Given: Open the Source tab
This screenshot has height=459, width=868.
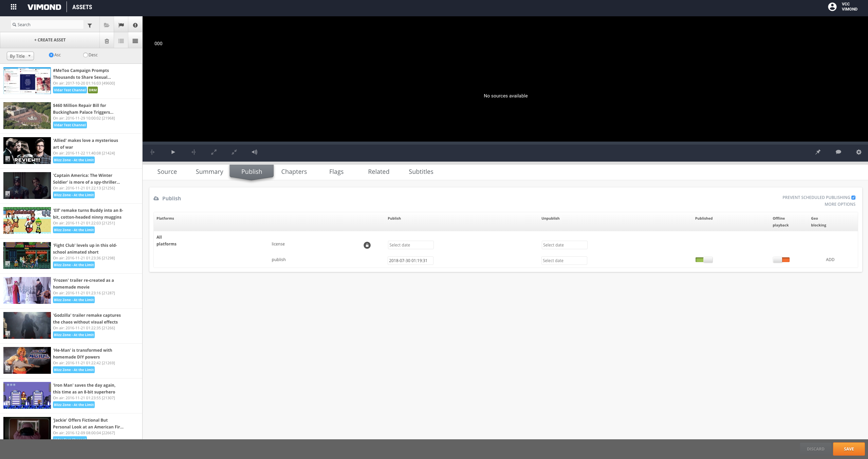Looking at the screenshot, I should [167, 172].
